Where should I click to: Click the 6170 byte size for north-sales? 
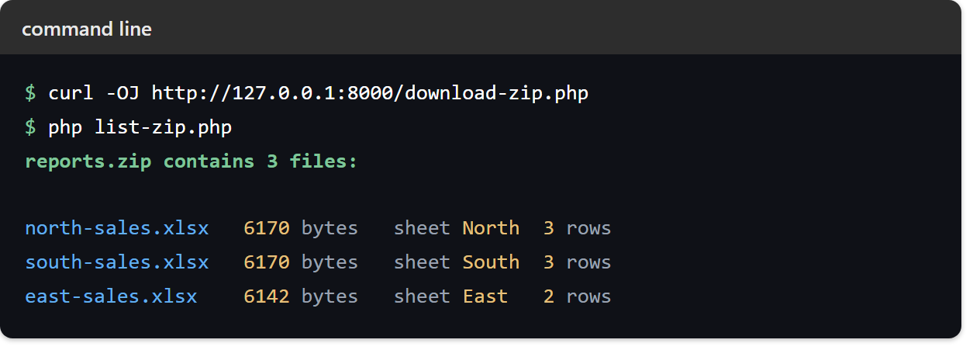pos(267,228)
